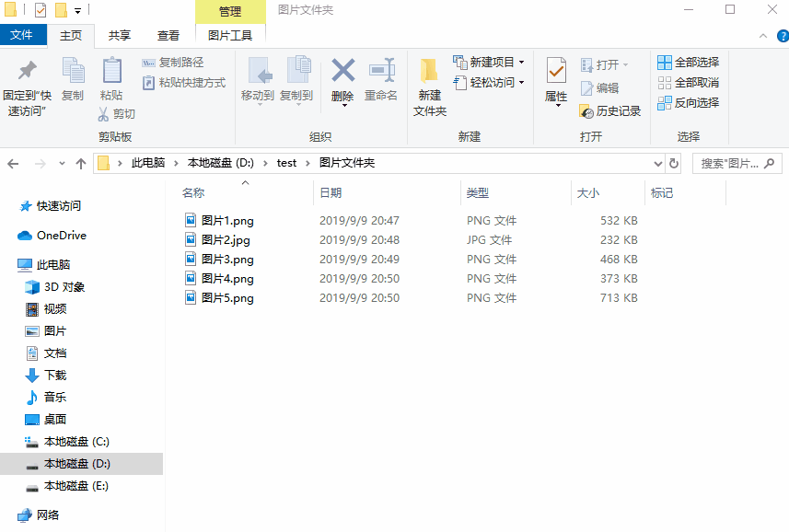Choose Paste Shortcut in the ribbon
The width and height of the screenshot is (789, 532).
pyautogui.click(x=184, y=83)
